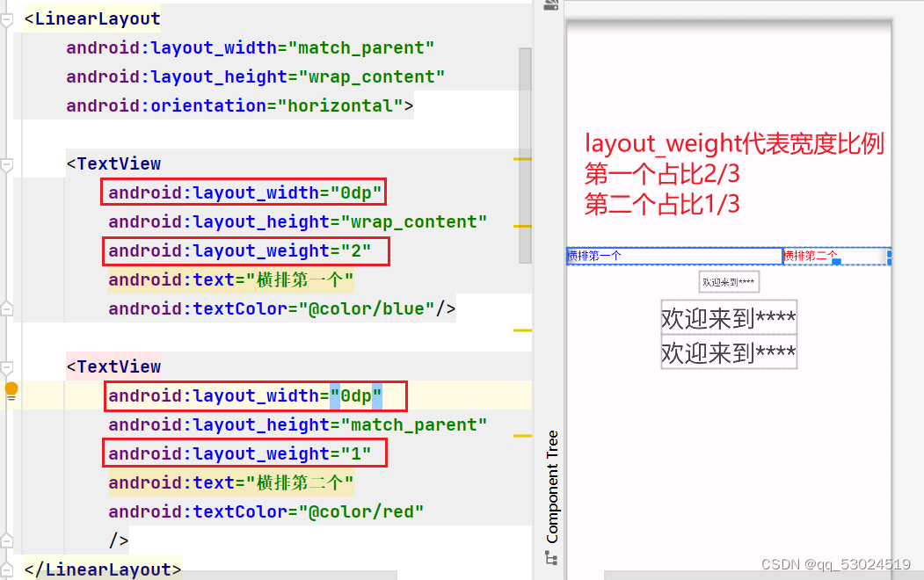Image resolution: width=924 pixels, height=580 pixels.
Task: Click the android:text="横排第二个" line
Action: point(230,482)
